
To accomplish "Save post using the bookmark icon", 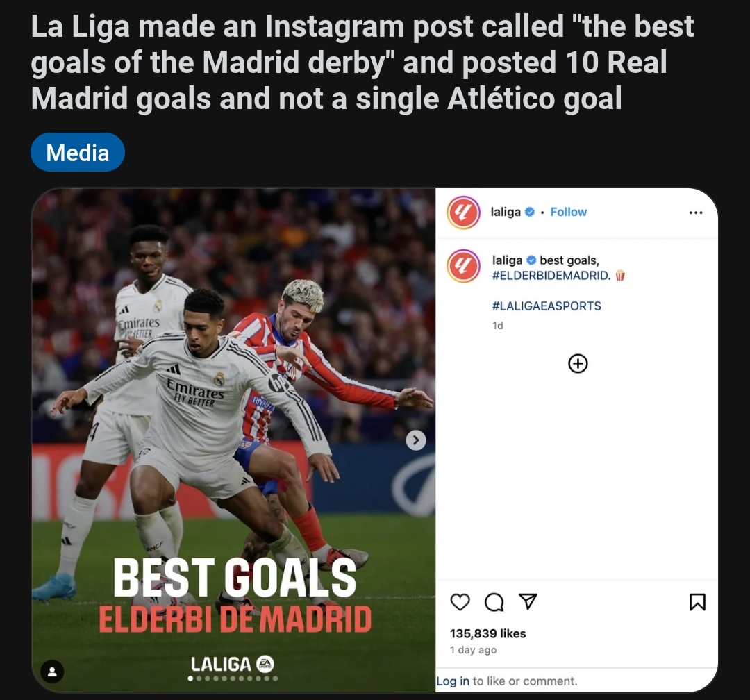I will [x=697, y=602].
